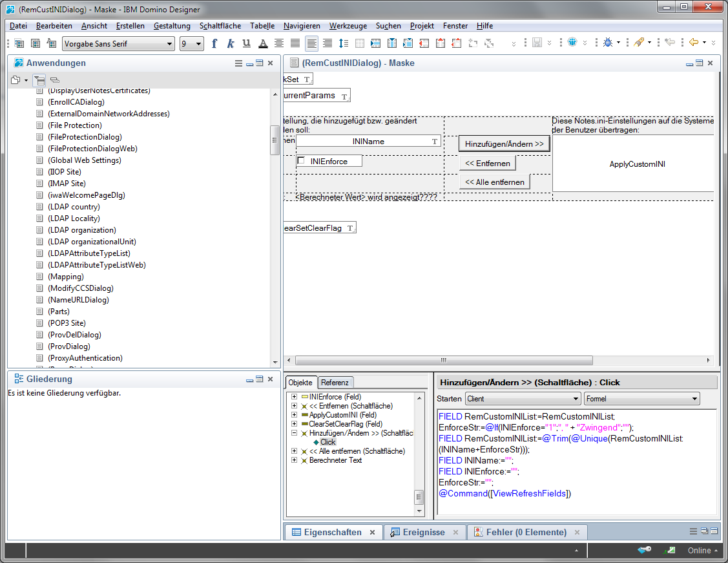Collapse the Hinzufügen/Ändern tree node
Screen dimensions: 728x563
point(295,433)
